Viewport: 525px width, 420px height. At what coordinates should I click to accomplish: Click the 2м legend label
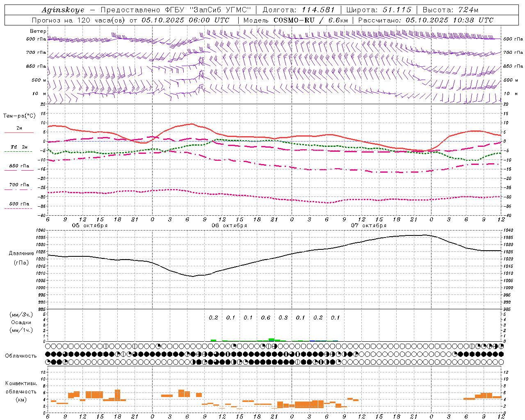[x=19, y=128]
